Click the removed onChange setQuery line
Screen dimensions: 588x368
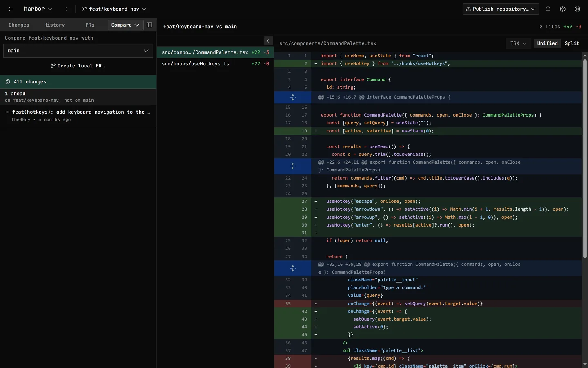[x=428, y=303]
